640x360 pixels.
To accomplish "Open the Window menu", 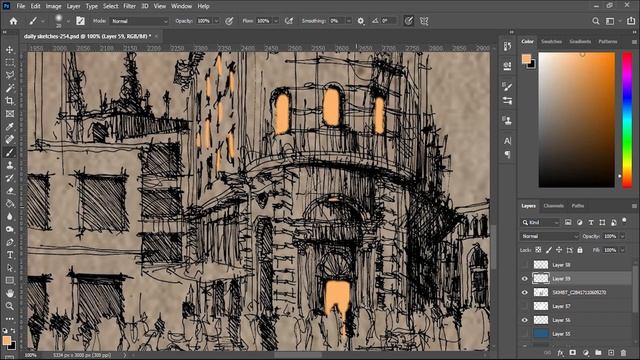I will point(181,6).
